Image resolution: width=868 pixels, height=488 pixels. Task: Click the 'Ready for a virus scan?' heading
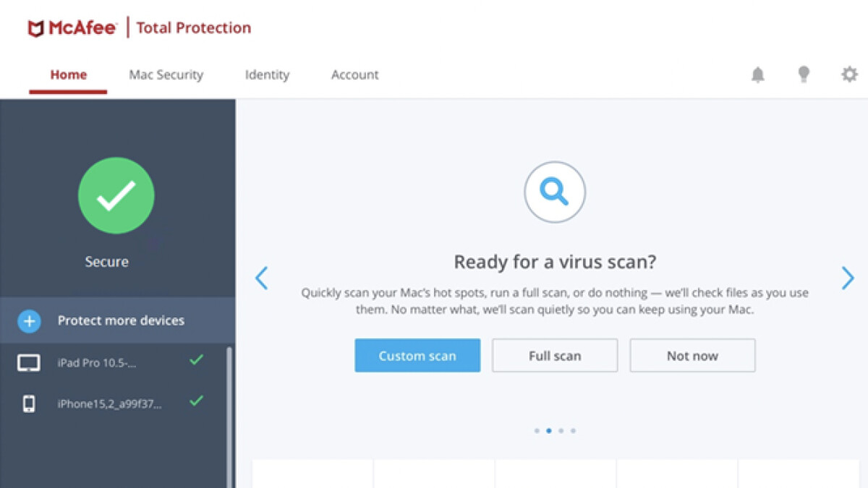click(x=555, y=262)
